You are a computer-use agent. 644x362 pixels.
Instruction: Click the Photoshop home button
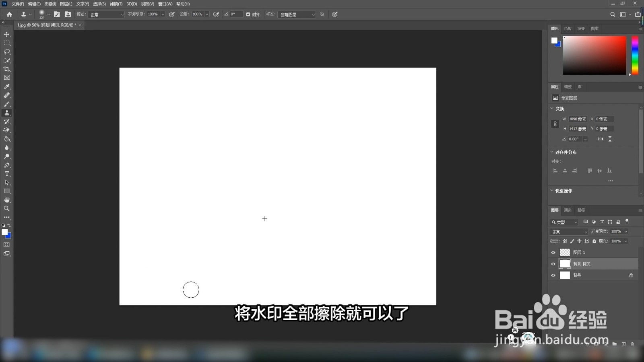click(x=9, y=14)
